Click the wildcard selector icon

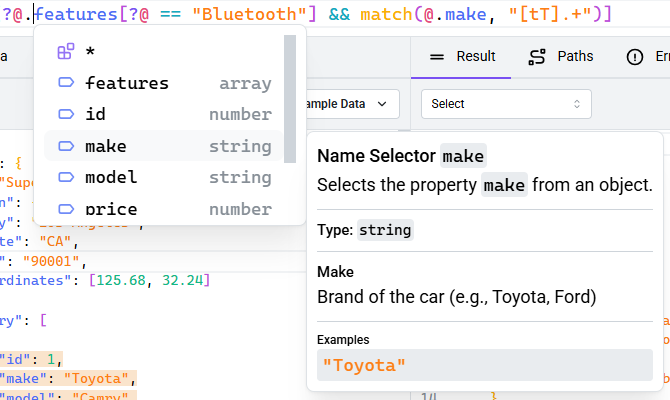pyautogui.click(x=66, y=51)
